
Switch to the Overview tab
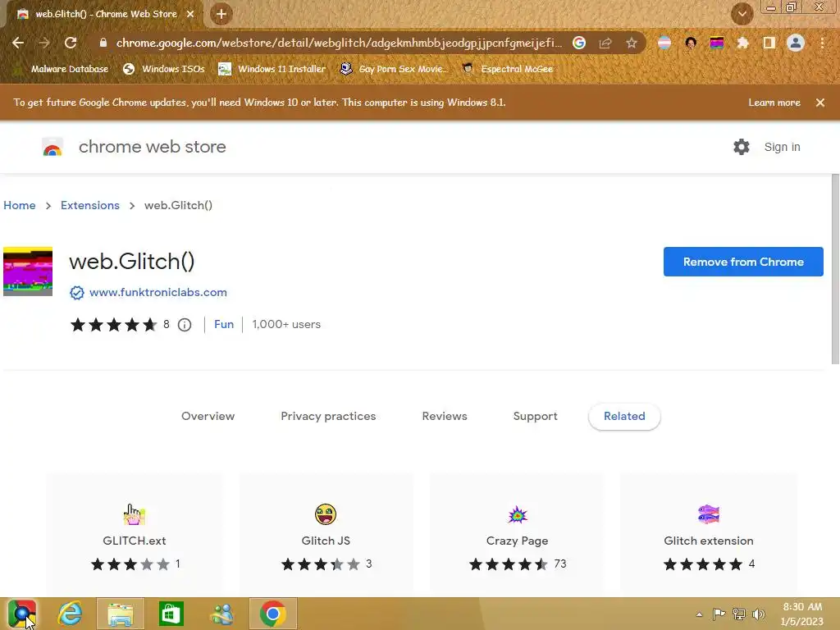click(x=208, y=416)
